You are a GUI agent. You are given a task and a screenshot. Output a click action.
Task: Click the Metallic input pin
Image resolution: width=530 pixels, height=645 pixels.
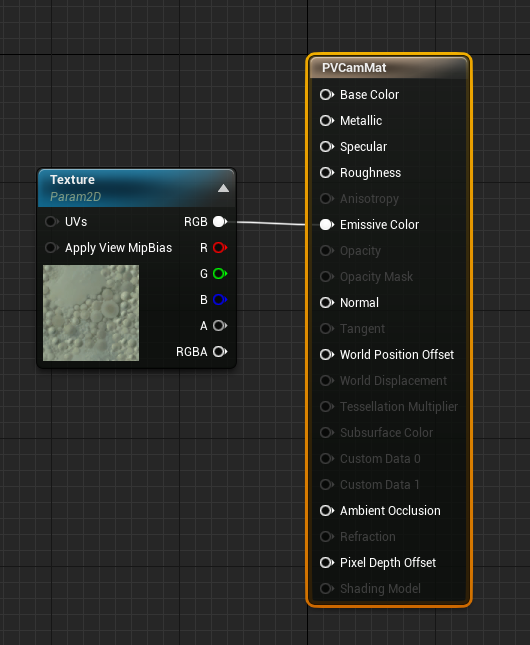(327, 121)
